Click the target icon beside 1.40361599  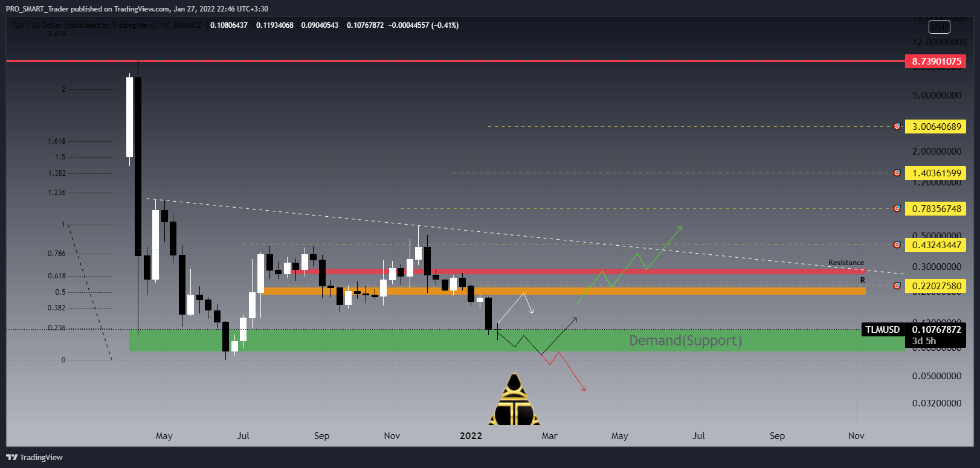pos(897,173)
